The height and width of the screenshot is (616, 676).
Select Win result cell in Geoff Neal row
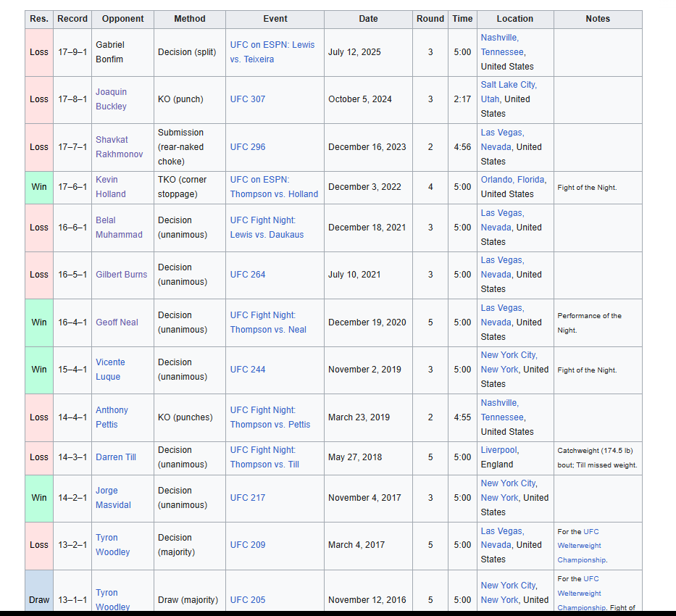click(x=39, y=322)
